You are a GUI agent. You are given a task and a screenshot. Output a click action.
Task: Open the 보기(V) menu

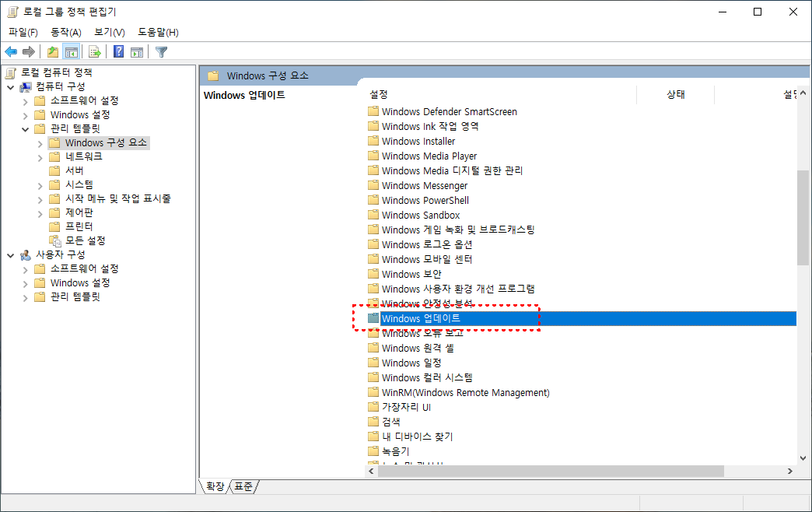point(108,32)
